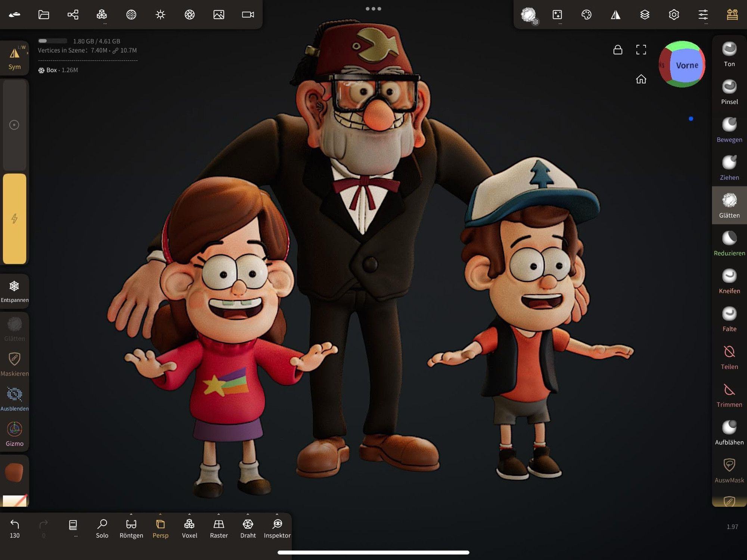The image size is (747, 560).
Task: Select the Kneifen (Pinch) tool
Action: click(729, 281)
